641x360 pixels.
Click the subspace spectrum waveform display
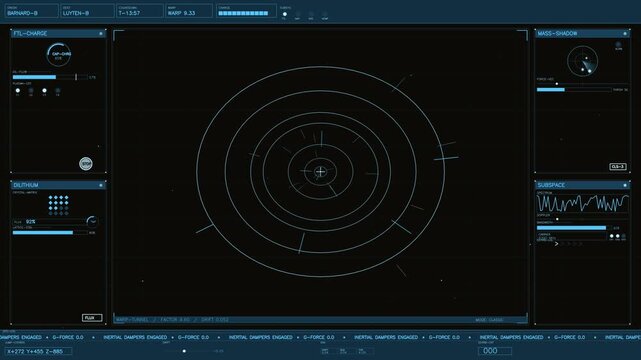(583, 203)
